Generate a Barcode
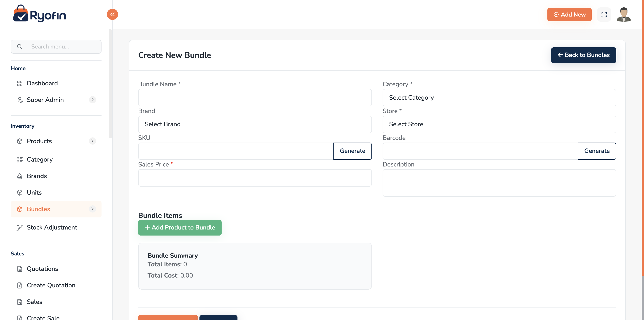The width and height of the screenshot is (644, 320). click(597, 151)
